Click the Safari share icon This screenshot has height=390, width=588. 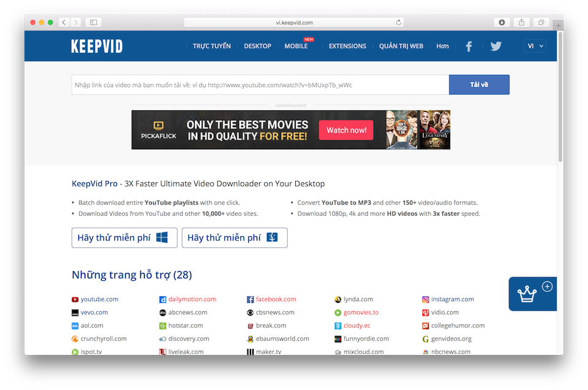coord(522,23)
